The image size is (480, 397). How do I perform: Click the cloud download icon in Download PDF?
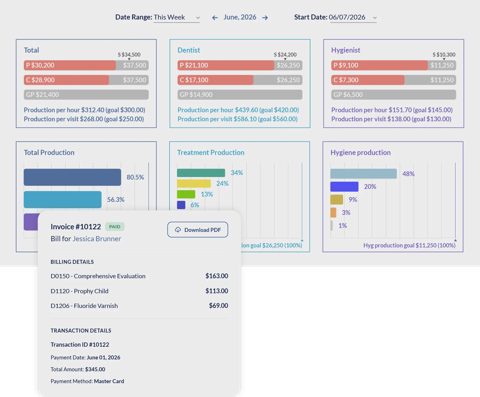click(x=178, y=230)
